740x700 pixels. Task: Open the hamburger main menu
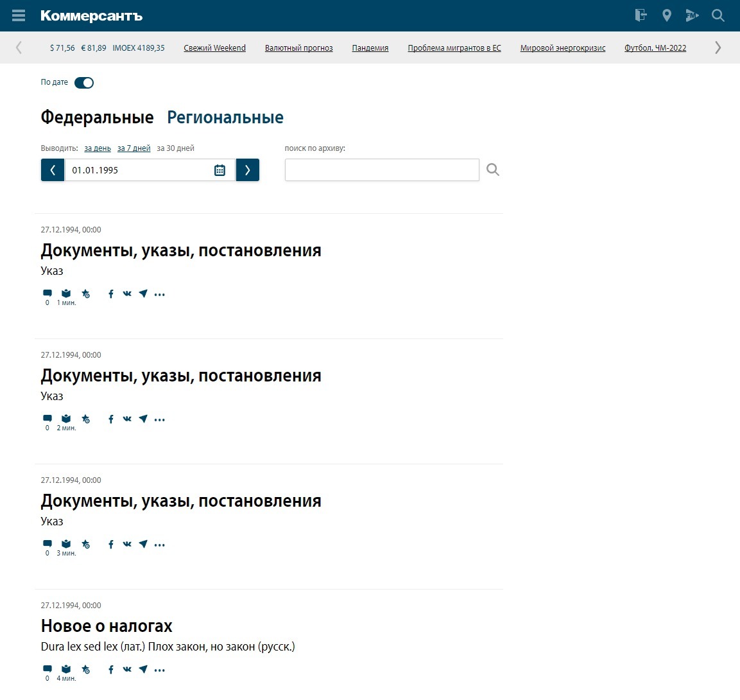coord(19,15)
